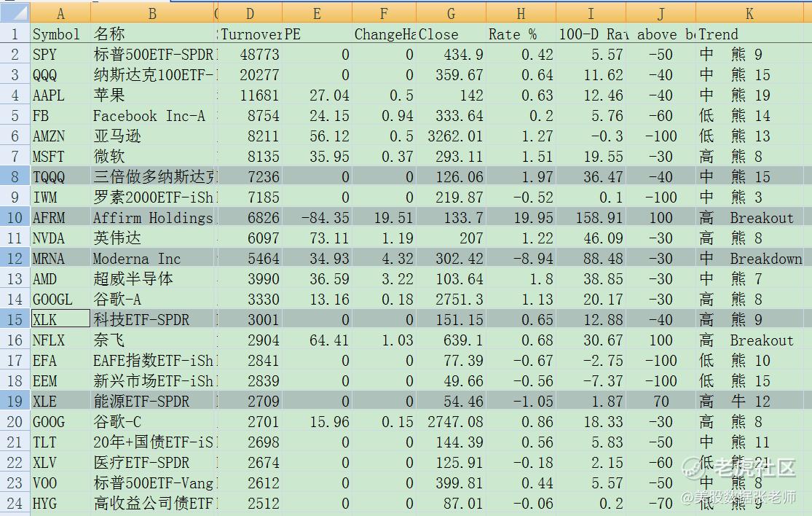812x516 pixels.
Task: Select the NVDA symbol cell
Action: (60, 238)
